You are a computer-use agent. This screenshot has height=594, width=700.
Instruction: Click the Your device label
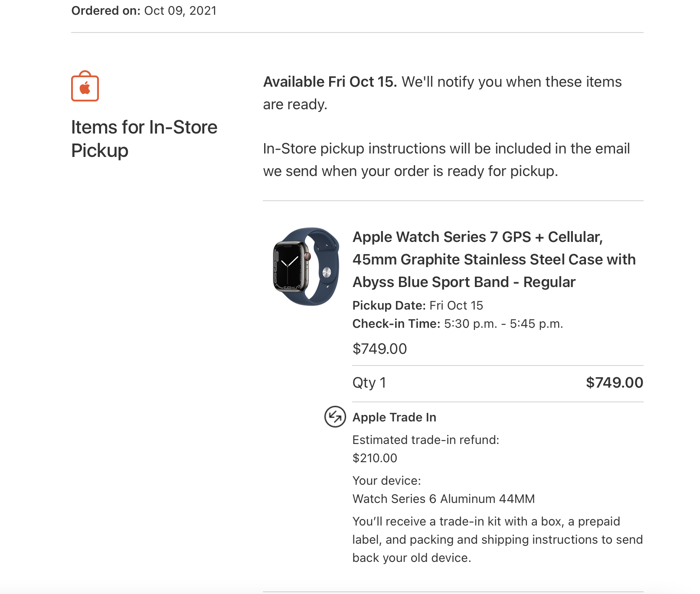click(386, 481)
